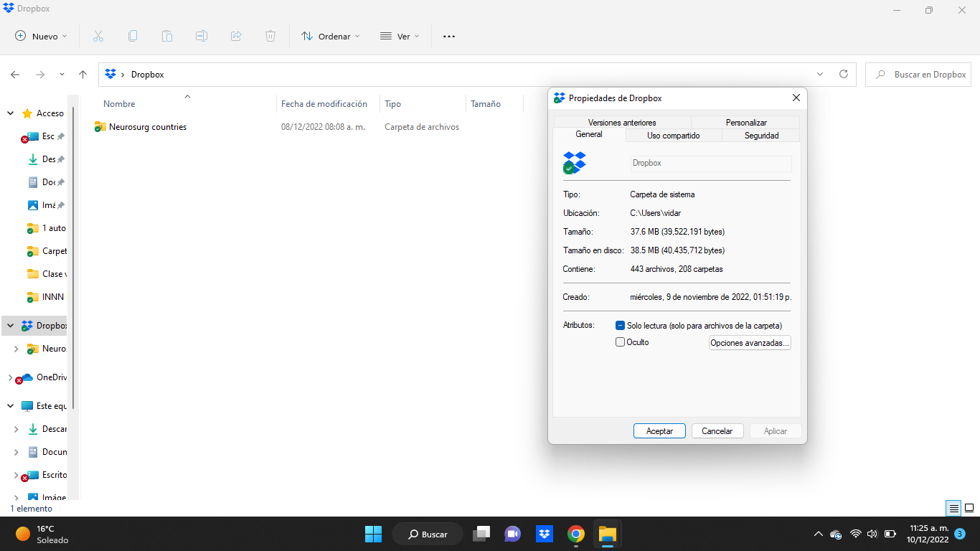Refresh the Dropbox folder view
Image resolution: width=980 pixels, height=551 pixels.
click(x=844, y=74)
